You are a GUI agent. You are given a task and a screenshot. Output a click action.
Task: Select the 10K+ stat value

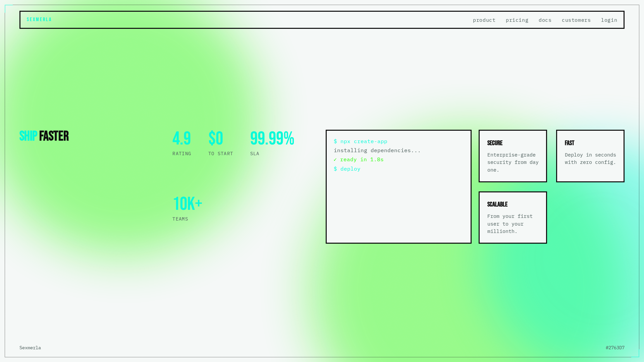[x=187, y=204]
